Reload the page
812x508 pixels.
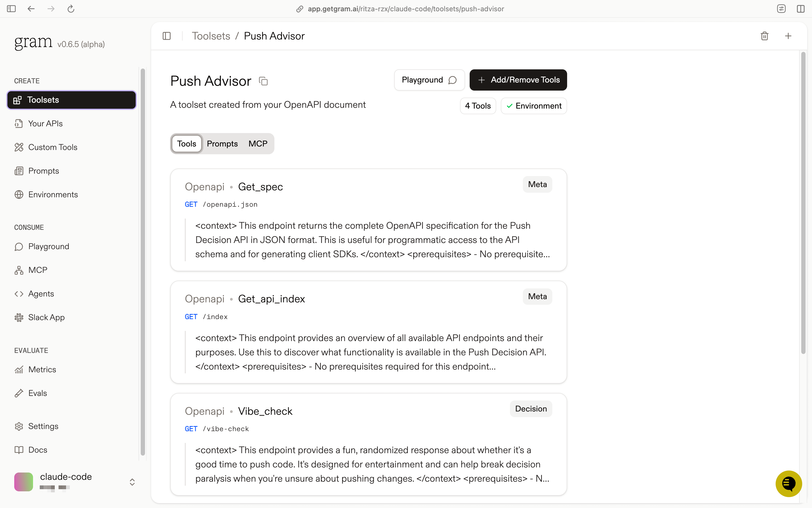(x=71, y=9)
